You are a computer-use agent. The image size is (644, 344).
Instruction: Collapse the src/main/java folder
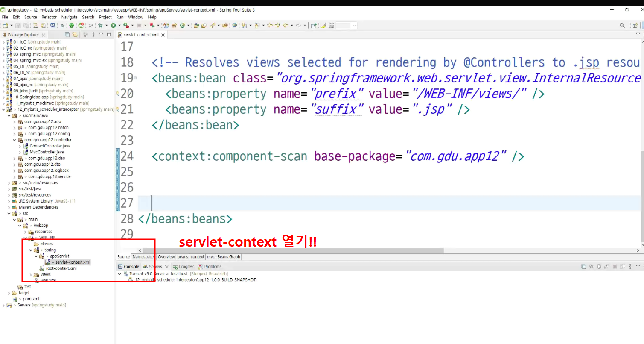(x=9, y=115)
